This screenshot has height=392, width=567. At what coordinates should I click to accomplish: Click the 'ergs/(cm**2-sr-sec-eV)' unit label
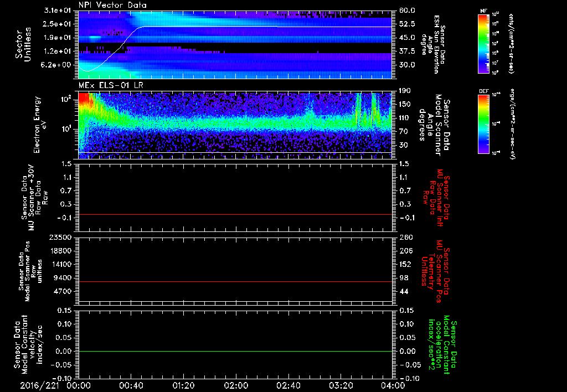click(512, 124)
